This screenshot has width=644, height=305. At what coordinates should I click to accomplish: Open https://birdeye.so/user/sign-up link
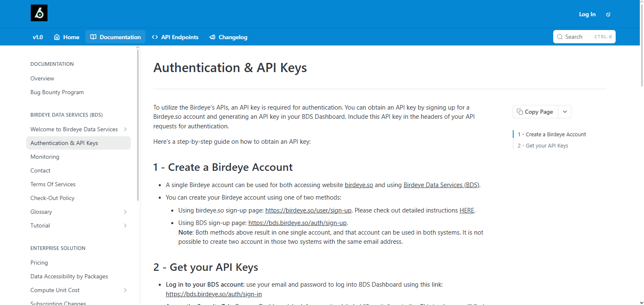click(x=308, y=210)
